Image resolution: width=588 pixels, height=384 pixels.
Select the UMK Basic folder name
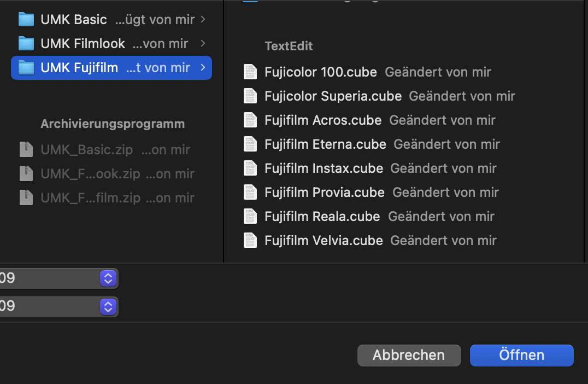[x=74, y=20]
